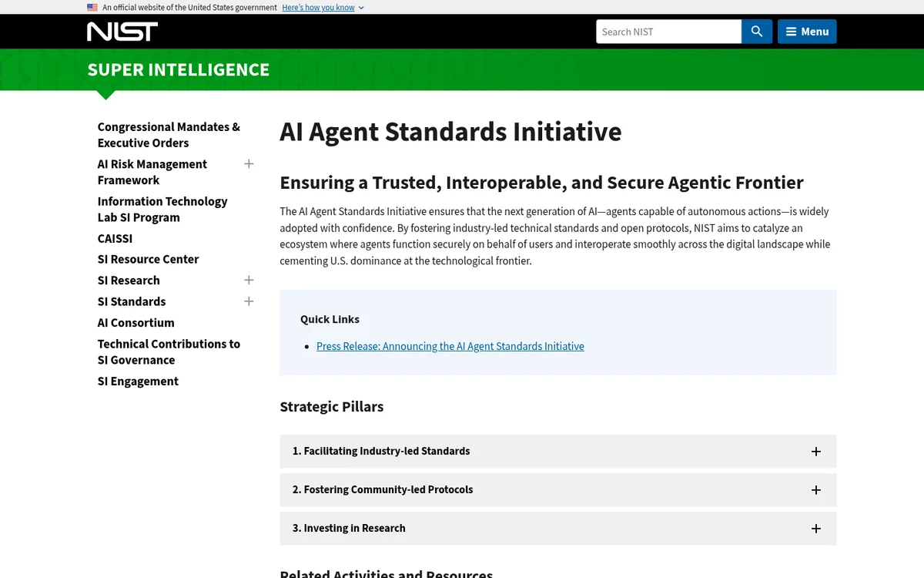Click the US flag icon in banner
Viewport: 924px width, 578px height.
[x=92, y=7]
